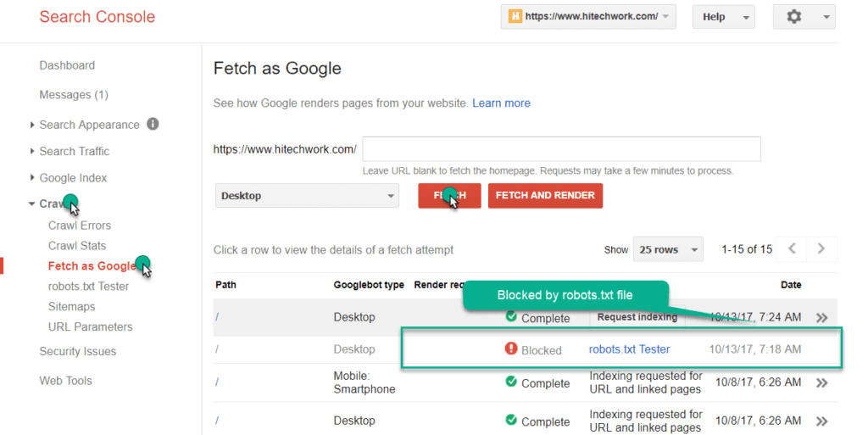Screen dimensions: 868x435
Task: Open Crawl Stats
Action: (x=77, y=246)
